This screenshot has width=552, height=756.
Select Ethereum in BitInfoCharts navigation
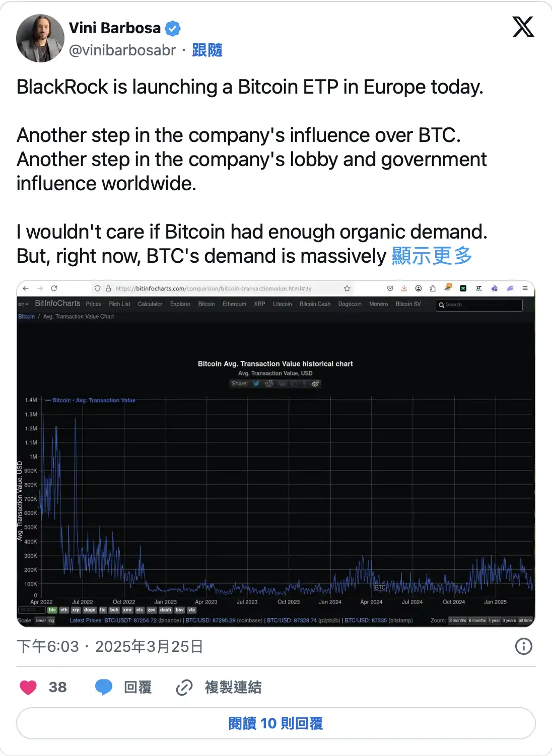(x=234, y=304)
